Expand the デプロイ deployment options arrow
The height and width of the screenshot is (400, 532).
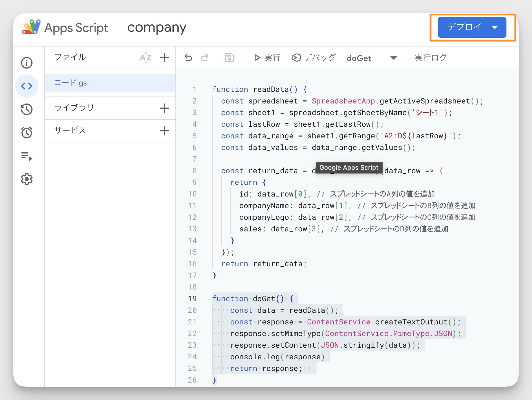[x=495, y=27]
